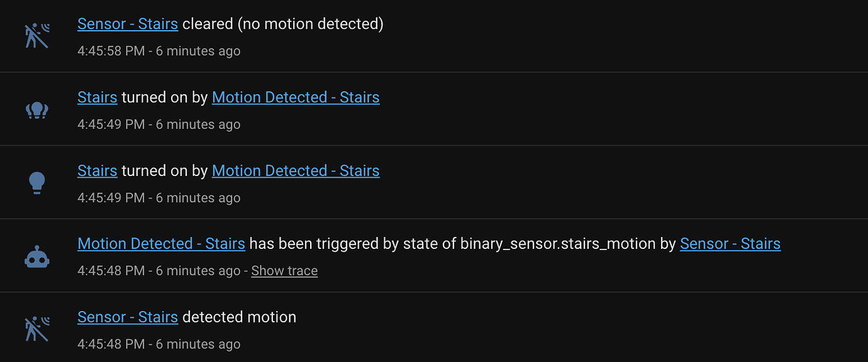Click Motion Detected - Stairs in third row
The image size is (868, 362).
point(296,170)
